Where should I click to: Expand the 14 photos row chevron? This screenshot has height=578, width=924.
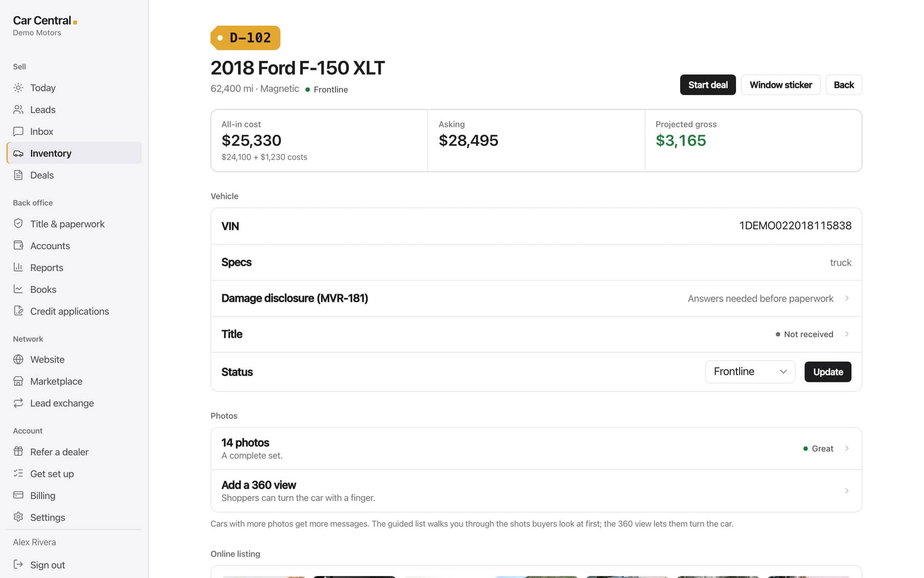click(847, 449)
